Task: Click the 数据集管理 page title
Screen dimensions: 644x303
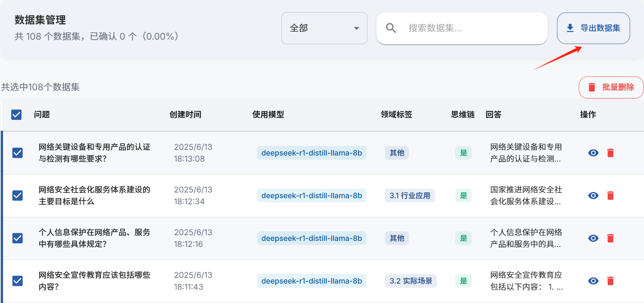Action: pyautogui.click(x=40, y=20)
